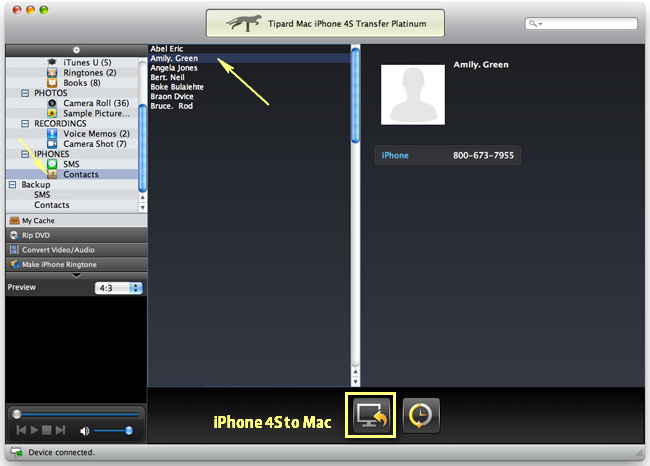The width and height of the screenshot is (650, 466).
Task: Click the Voice Memos icon
Action: pyautogui.click(x=52, y=133)
